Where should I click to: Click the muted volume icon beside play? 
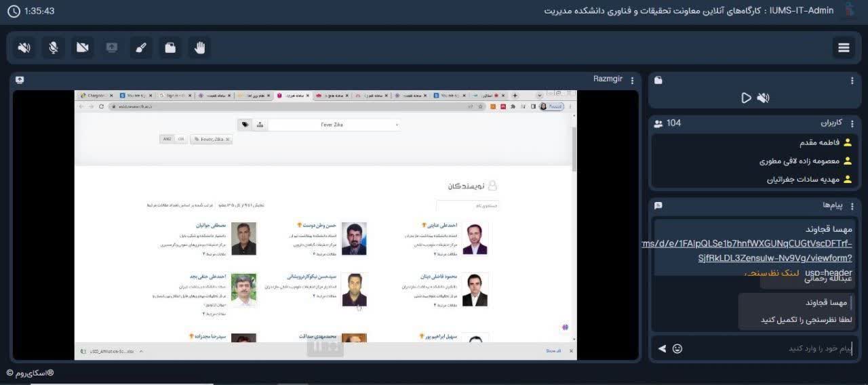pos(764,98)
